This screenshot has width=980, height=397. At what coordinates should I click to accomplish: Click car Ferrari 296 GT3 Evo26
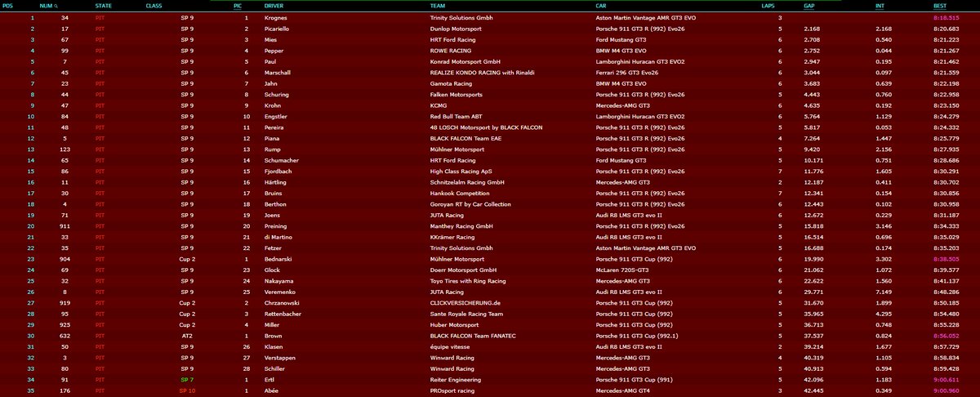pyautogui.click(x=627, y=72)
